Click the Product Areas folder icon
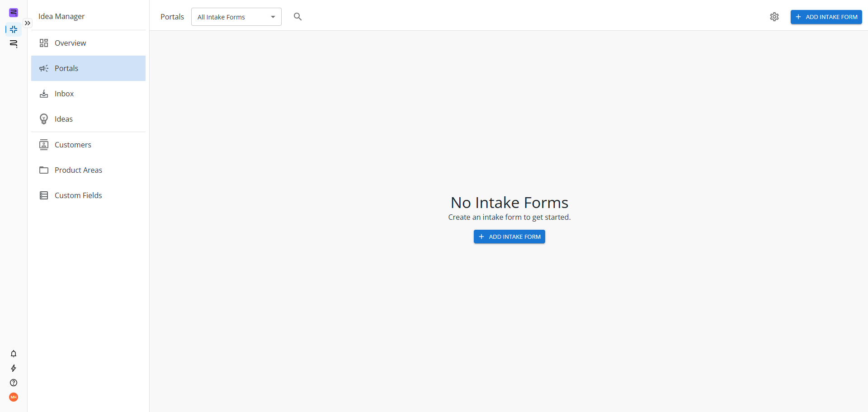This screenshot has width=868, height=412. click(x=44, y=170)
